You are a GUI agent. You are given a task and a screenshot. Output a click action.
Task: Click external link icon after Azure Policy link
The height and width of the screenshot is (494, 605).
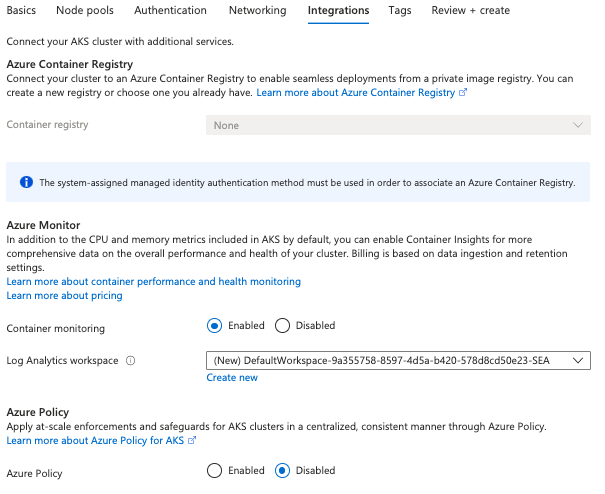click(192, 440)
